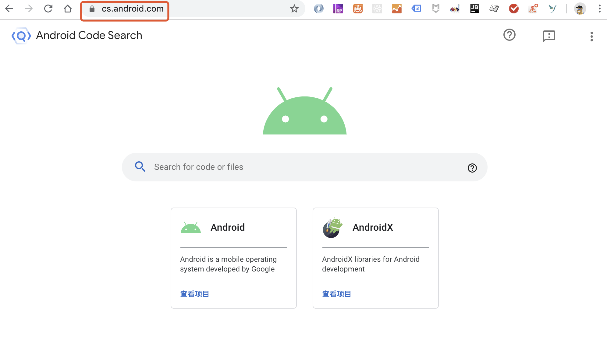
Task: Open the orange analytics chart extension
Action: click(x=397, y=9)
